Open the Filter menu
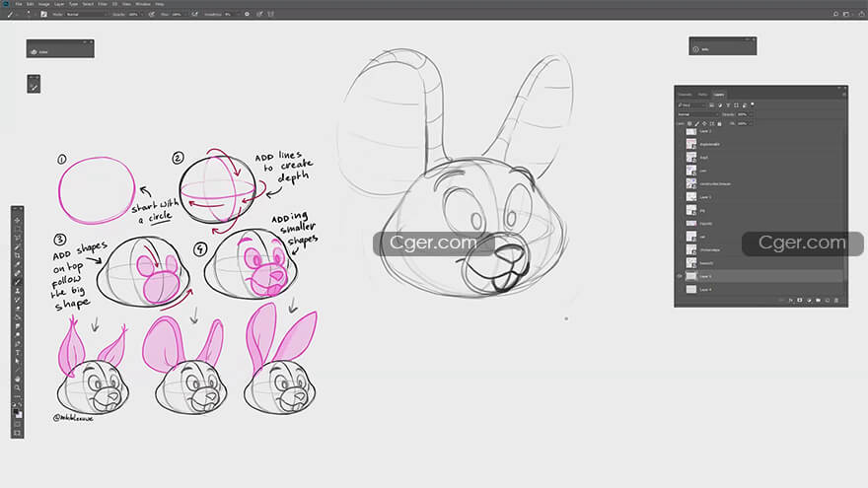868x488 pixels. point(102,4)
